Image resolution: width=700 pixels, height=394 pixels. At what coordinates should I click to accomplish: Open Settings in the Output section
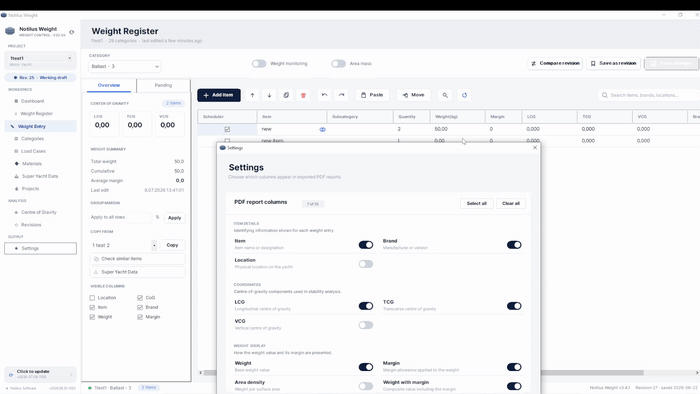pyautogui.click(x=40, y=249)
